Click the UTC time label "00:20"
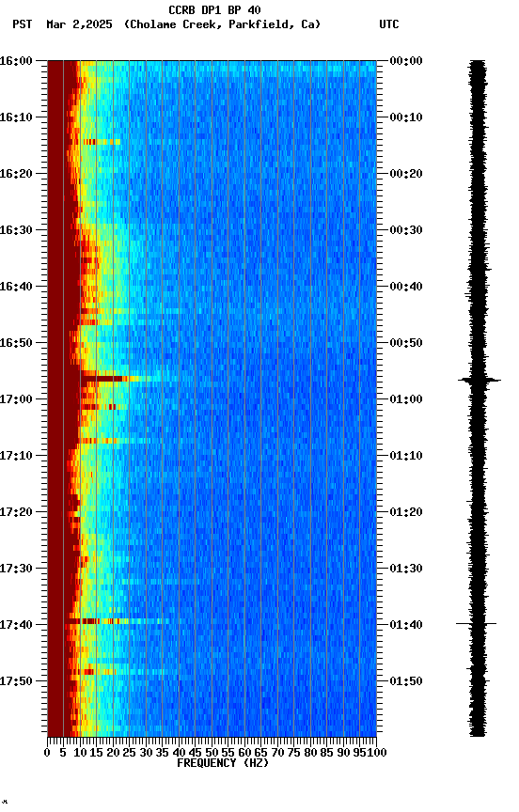The width and height of the screenshot is (519, 812). coord(406,174)
